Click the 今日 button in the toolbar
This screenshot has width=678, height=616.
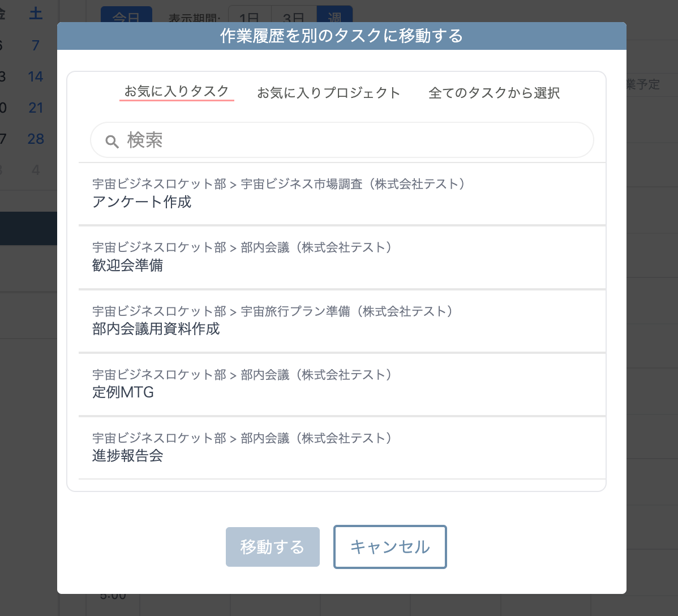(x=126, y=17)
